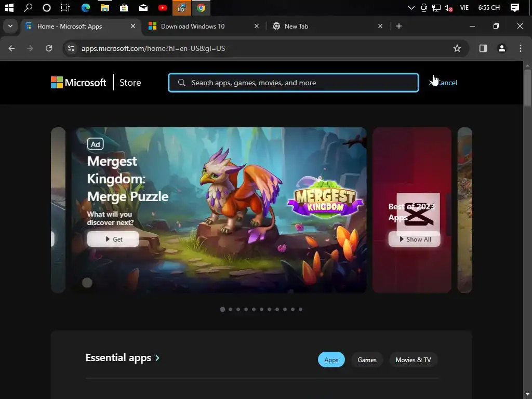Viewport: 532px width, 399px height.
Task: Bookmark this page with the star
Action: pyautogui.click(x=457, y=48)
